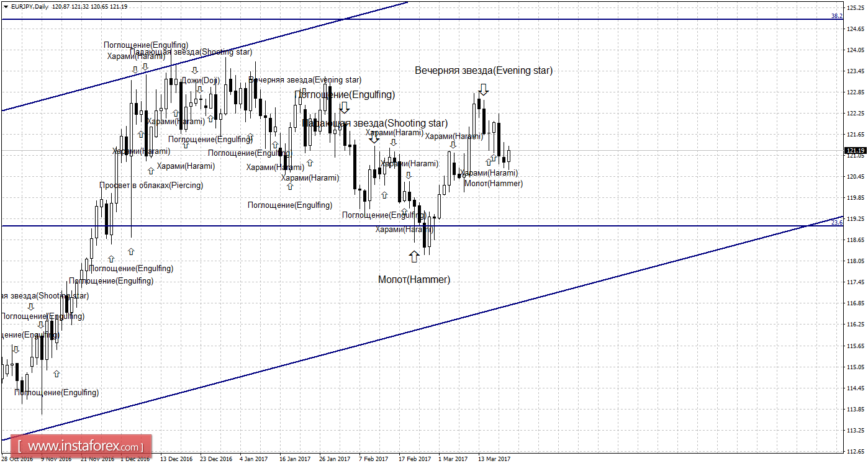Viewport: 868px width, 466px height.
Task: Click the 124.05 price axis label
Action: click(855, 50)
